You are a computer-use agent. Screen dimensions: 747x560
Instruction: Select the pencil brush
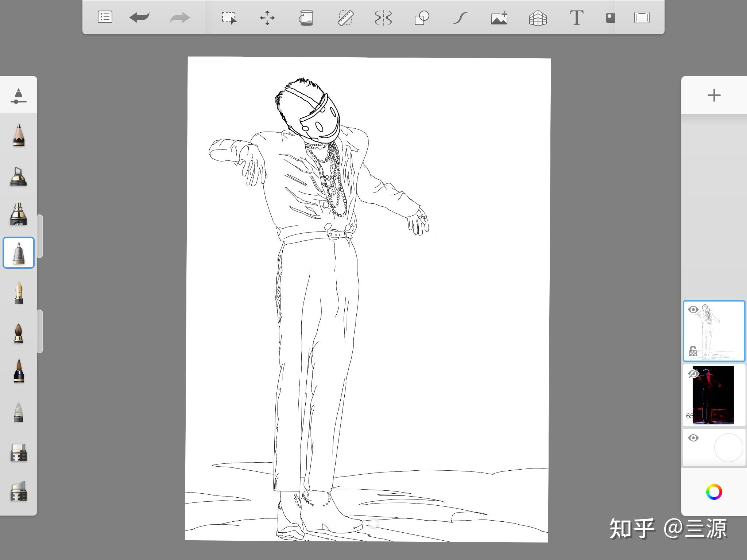pyautogui.click(x=19, y=135)
